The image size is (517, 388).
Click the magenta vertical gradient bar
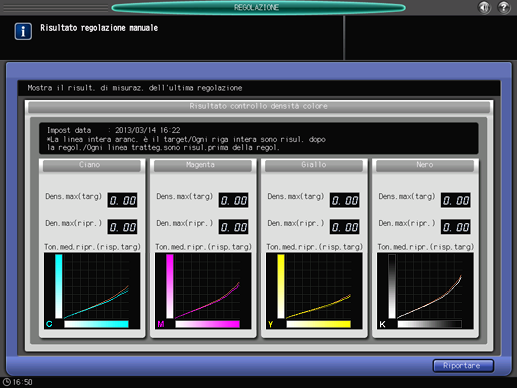170,286
